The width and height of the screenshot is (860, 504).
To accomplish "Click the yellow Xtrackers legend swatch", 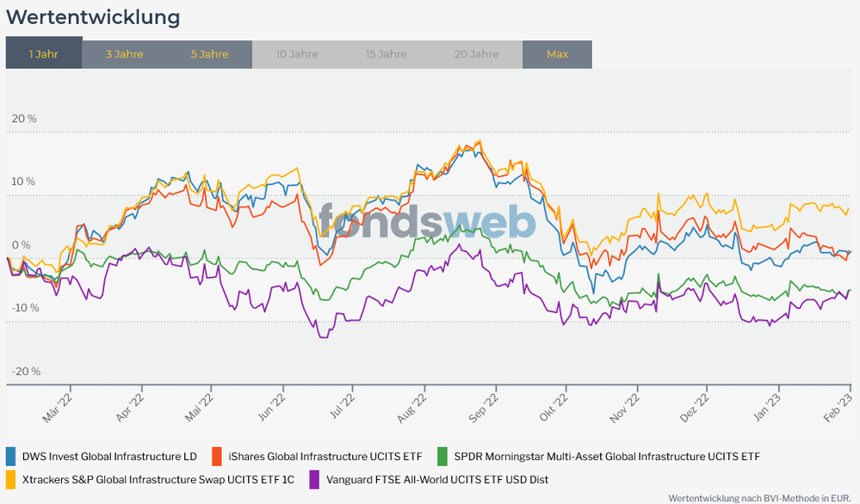I will point(11,479).
